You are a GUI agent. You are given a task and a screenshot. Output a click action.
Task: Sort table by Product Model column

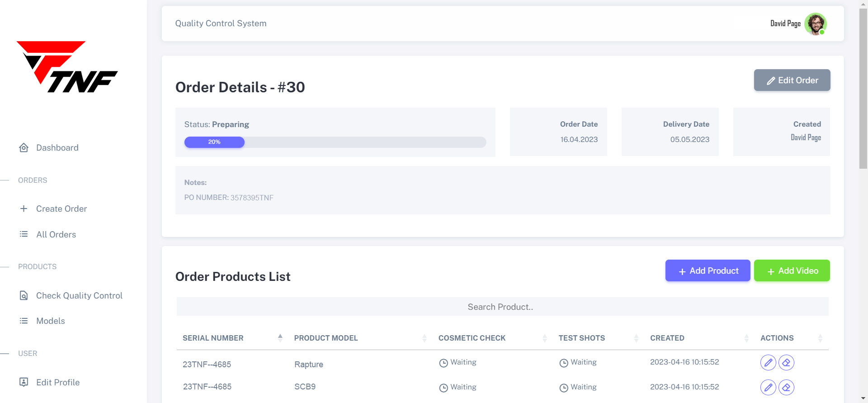[326, 338]
